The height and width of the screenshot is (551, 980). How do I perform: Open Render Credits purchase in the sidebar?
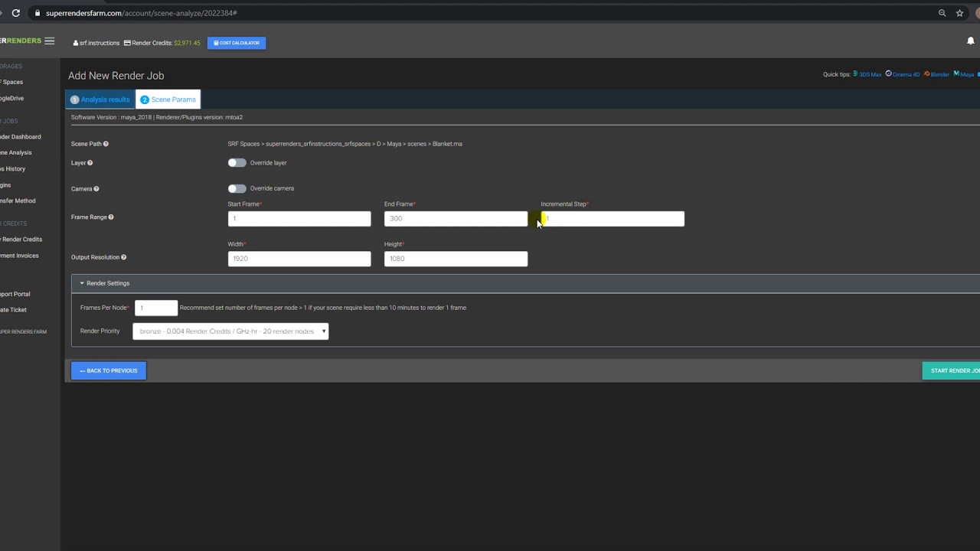coord(21,240)
